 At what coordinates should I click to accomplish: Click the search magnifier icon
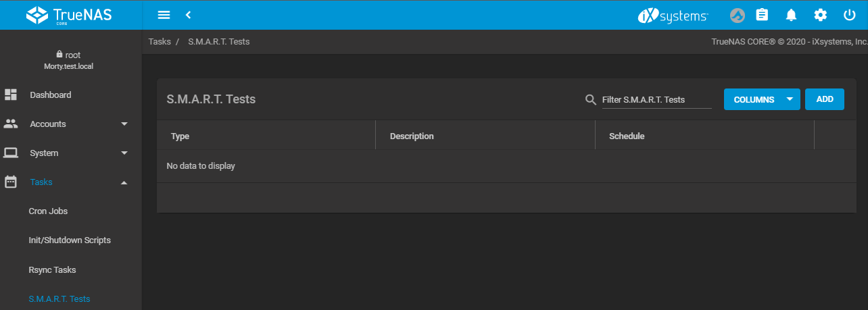click(x=591, y=100)
